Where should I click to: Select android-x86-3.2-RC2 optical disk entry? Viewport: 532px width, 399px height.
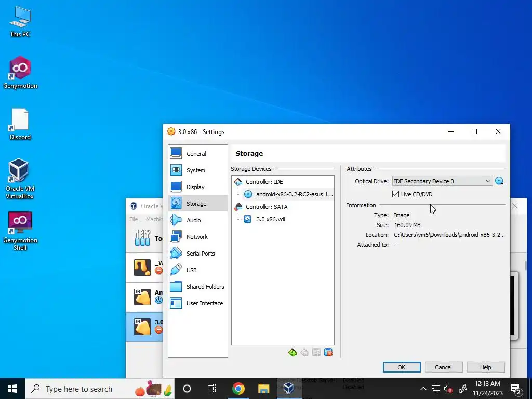point(288,194)
